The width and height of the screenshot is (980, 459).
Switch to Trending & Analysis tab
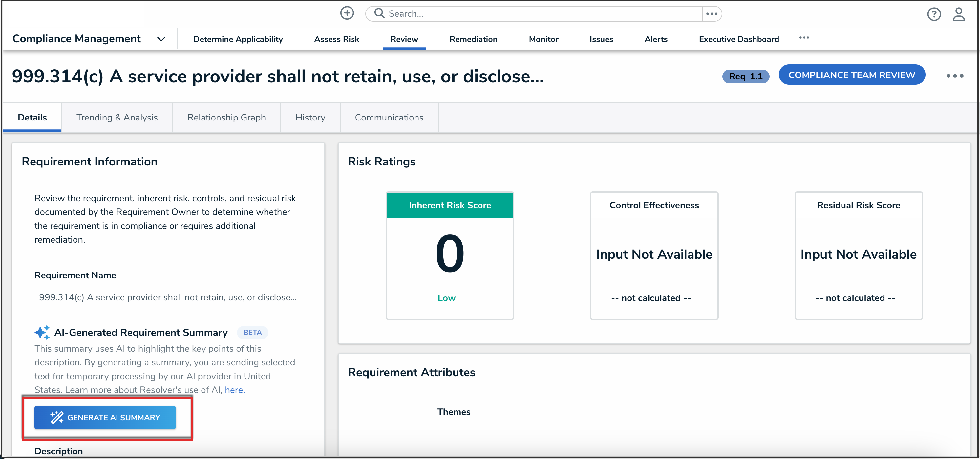click(x=117, y=117)
